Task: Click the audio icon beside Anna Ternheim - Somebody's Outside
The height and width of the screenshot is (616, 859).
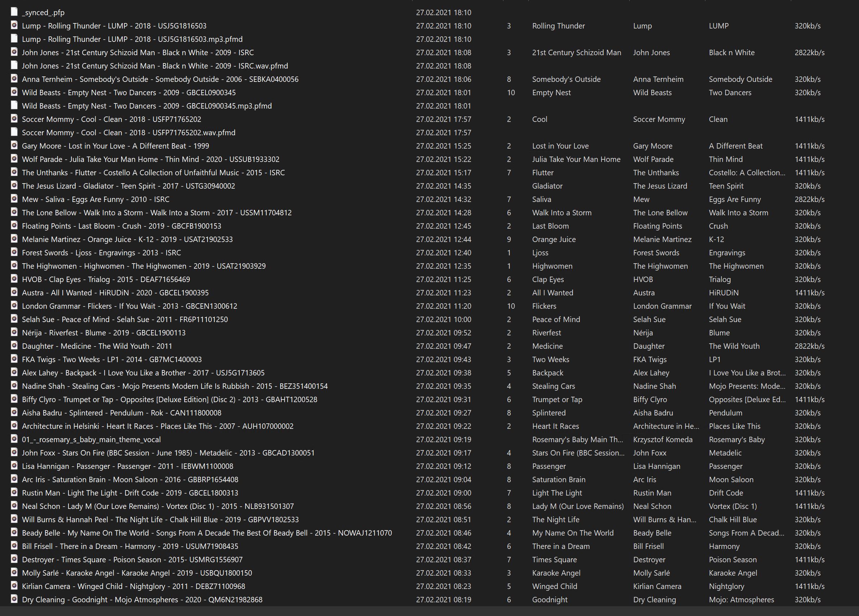Action: (x=14, y=79)
